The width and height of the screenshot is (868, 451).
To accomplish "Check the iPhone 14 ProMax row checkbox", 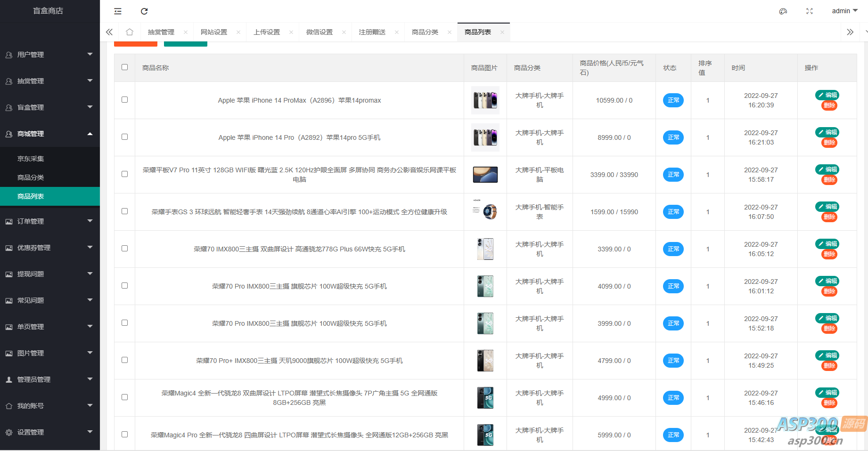I will click(125, 100).
